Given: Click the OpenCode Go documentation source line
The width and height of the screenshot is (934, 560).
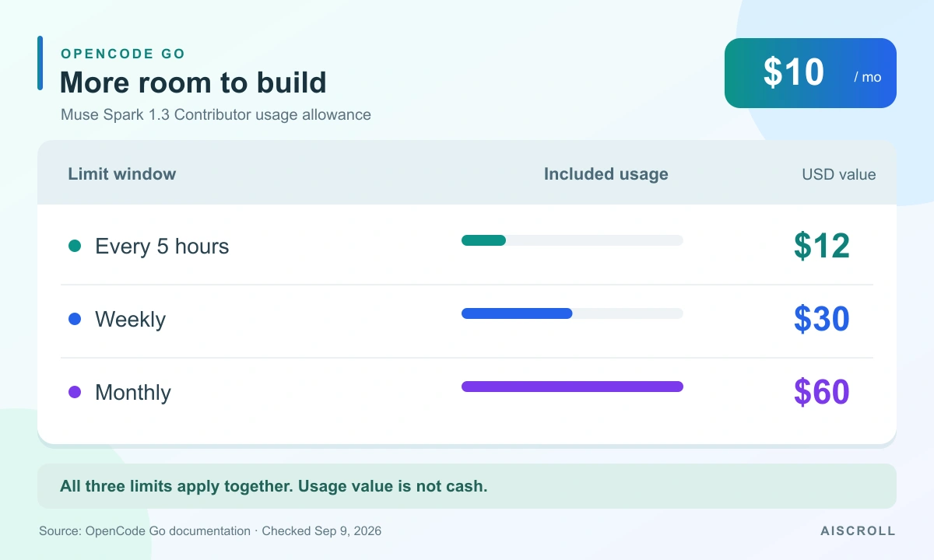Looking at the screenshot, I should [210, 531].
